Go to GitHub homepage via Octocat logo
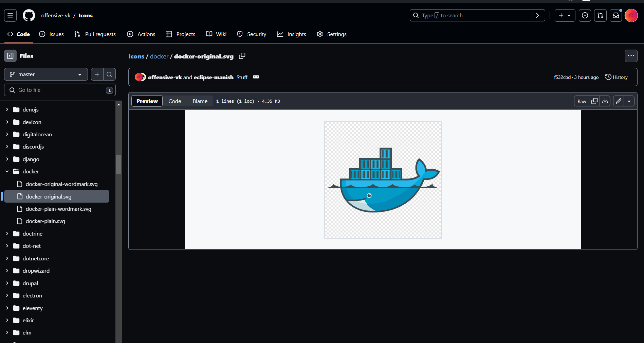 click(29, 15)
